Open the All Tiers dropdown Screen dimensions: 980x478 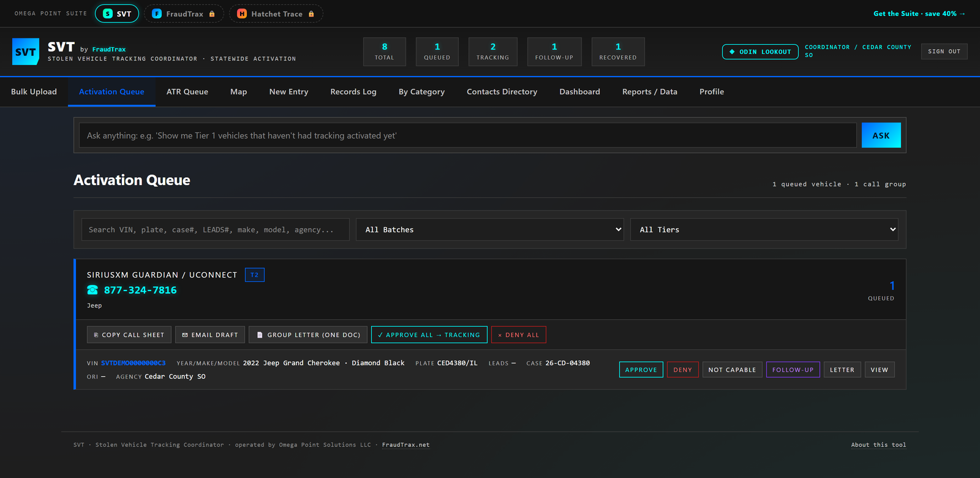(764, 229)
